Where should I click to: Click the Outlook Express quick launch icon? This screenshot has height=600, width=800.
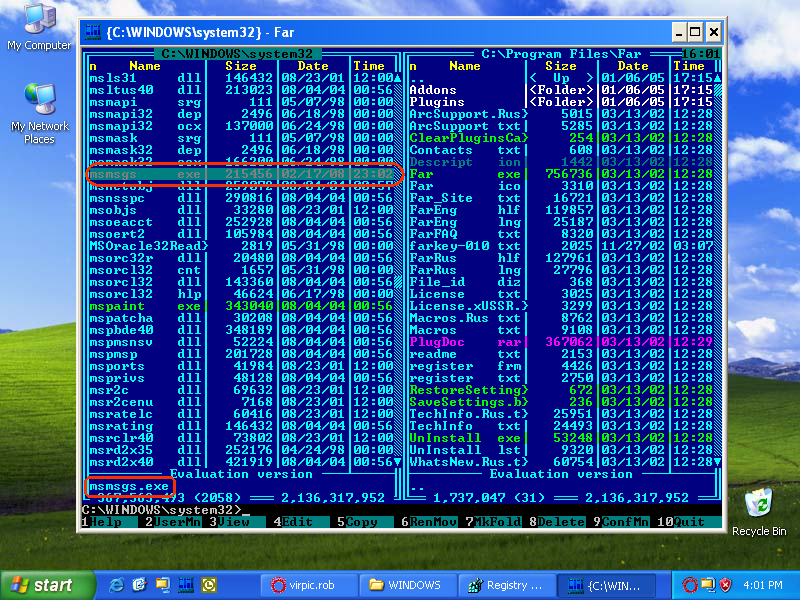139,585
